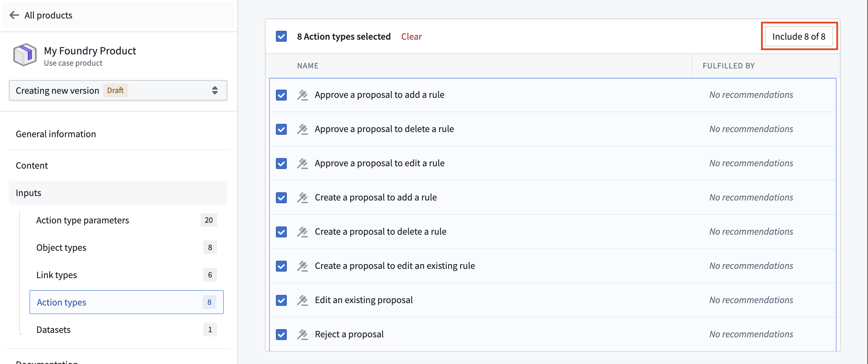Open the General information section
This screenshot has height=364, width=868.
click(x=118, y=134)
